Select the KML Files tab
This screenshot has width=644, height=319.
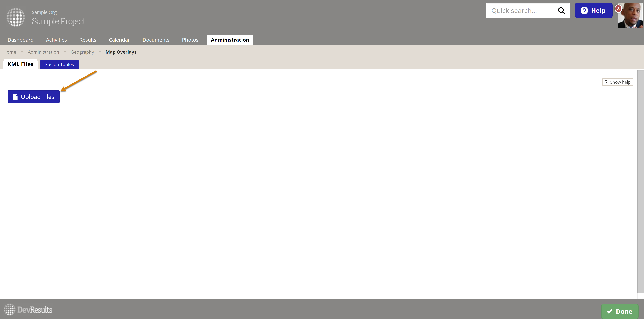point(20,64)
